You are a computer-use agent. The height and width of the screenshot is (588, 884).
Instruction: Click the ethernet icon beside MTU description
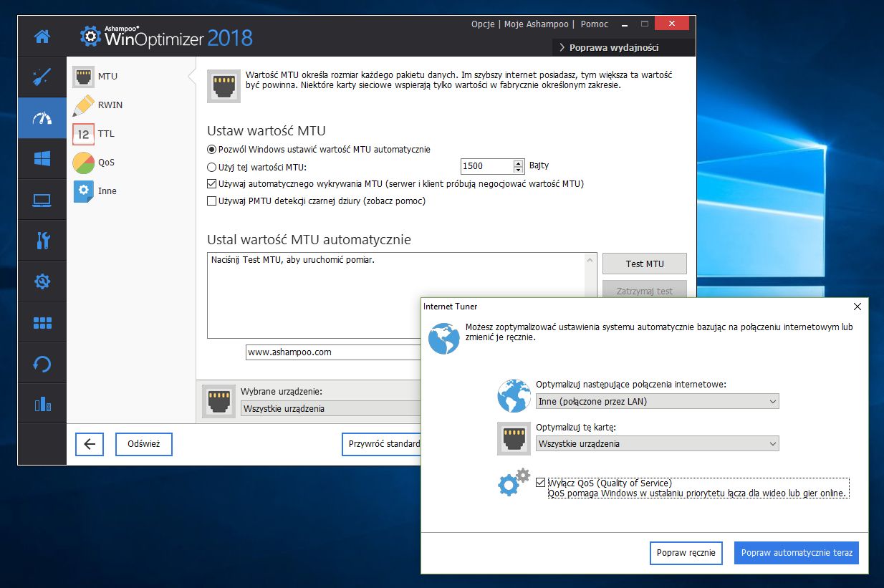click(x=223, y=86)
